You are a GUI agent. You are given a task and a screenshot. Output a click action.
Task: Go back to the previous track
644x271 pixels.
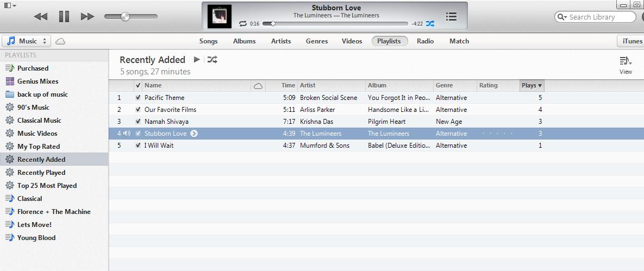coord(41,17)
